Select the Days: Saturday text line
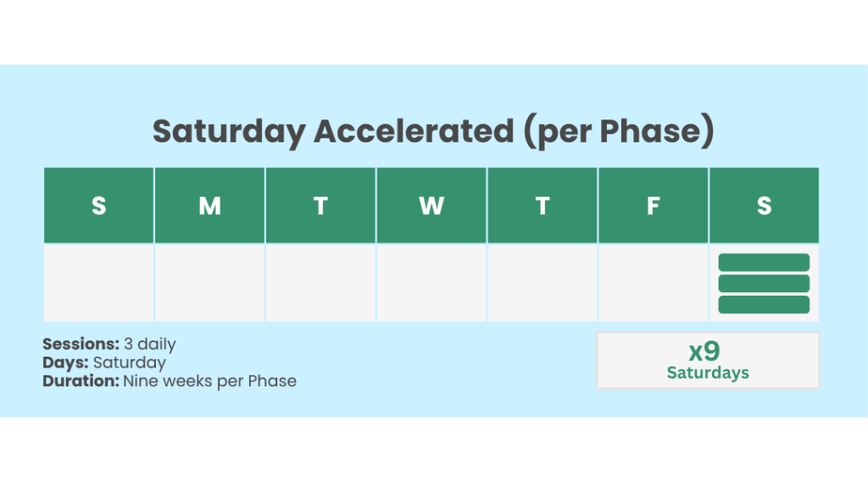The height and width of the screenshot is (482, 868). click(x=104, y=363)
